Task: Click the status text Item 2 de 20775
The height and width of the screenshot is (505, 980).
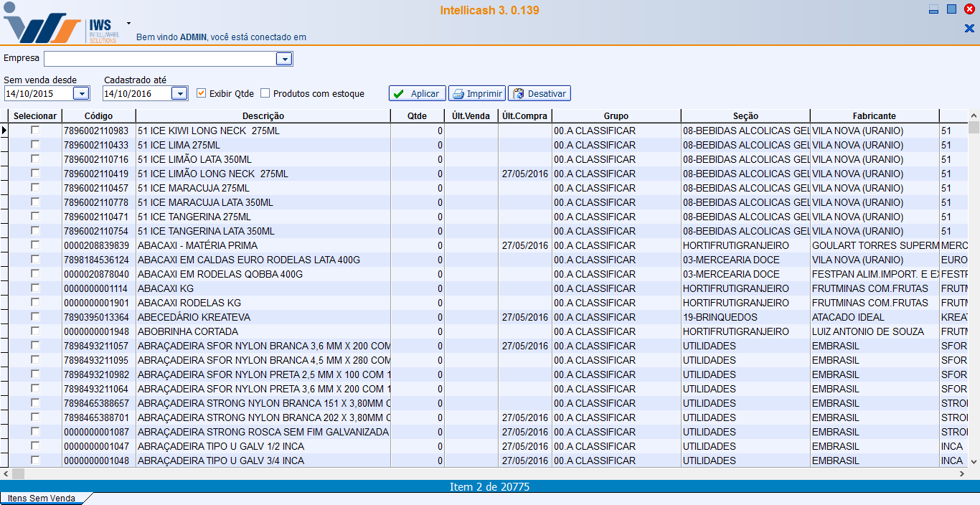Action: point(490,487)
